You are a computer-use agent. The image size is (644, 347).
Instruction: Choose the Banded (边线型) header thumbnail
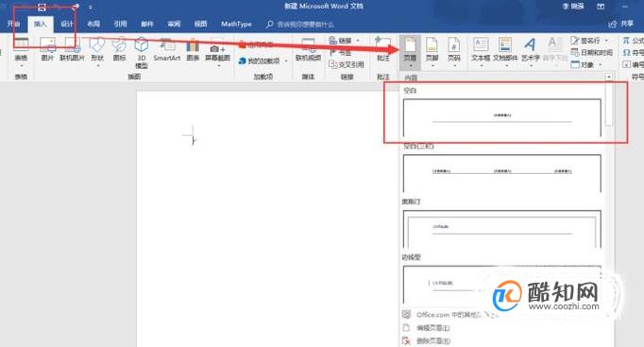tap(502, 285)
